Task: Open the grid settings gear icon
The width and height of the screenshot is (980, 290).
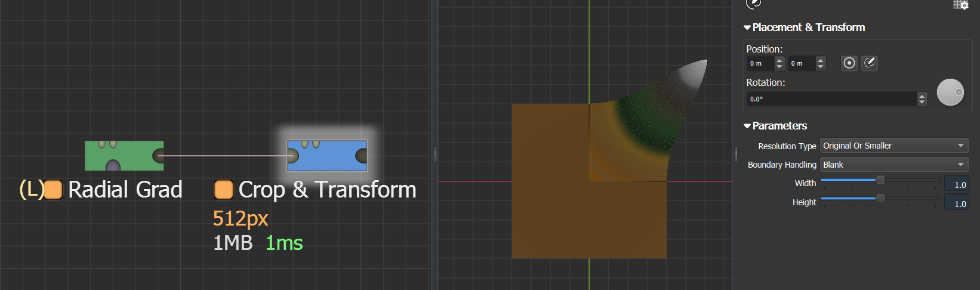Action: (960, 5)
